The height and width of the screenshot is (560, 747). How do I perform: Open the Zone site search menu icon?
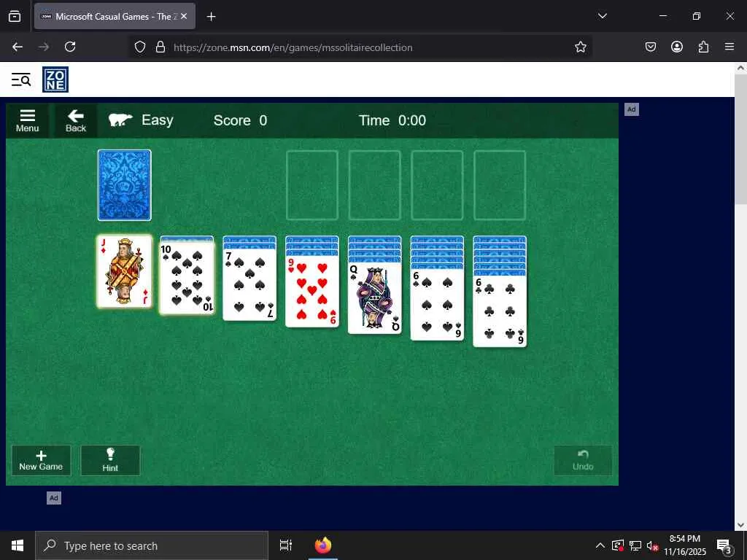click(21, 79)
